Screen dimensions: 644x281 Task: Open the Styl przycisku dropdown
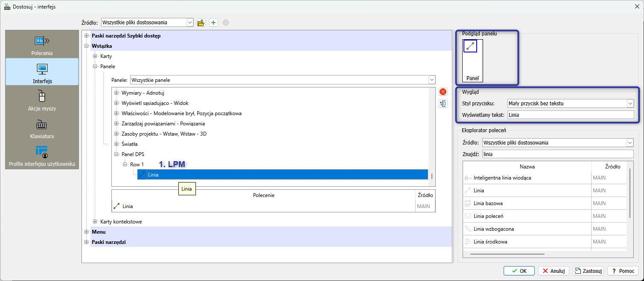(x=630, y=103)
